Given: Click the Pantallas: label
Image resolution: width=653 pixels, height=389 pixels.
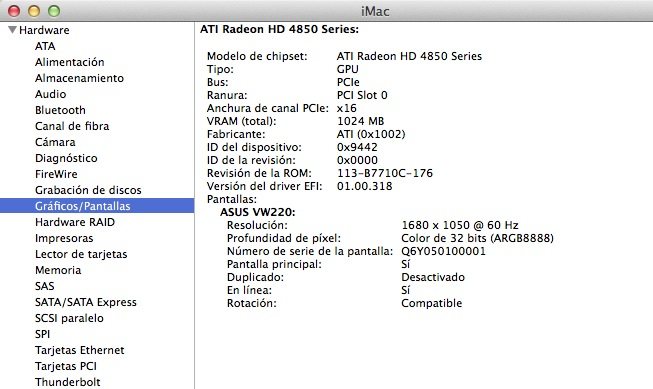Looking at the screenshot, I should pos(232,199).
